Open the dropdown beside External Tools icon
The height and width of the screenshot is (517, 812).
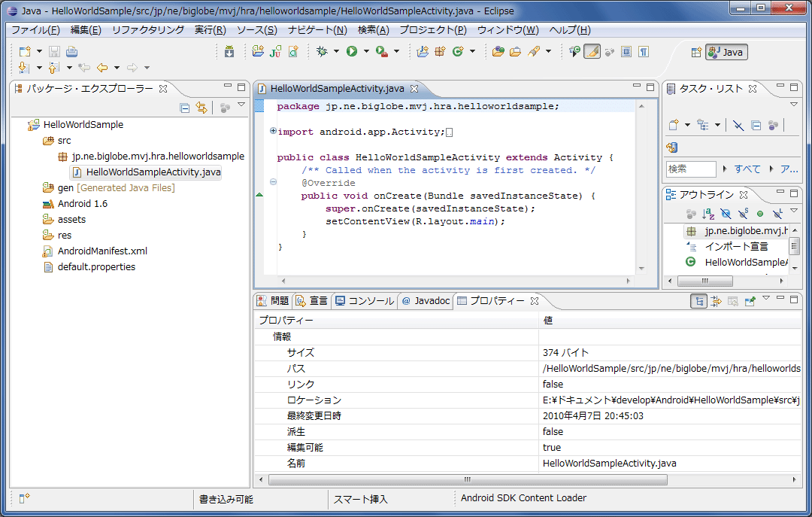[397, 51]
